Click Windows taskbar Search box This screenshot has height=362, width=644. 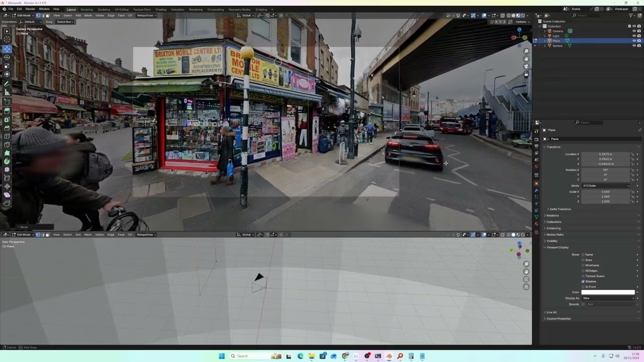click(x=255, y=356)
